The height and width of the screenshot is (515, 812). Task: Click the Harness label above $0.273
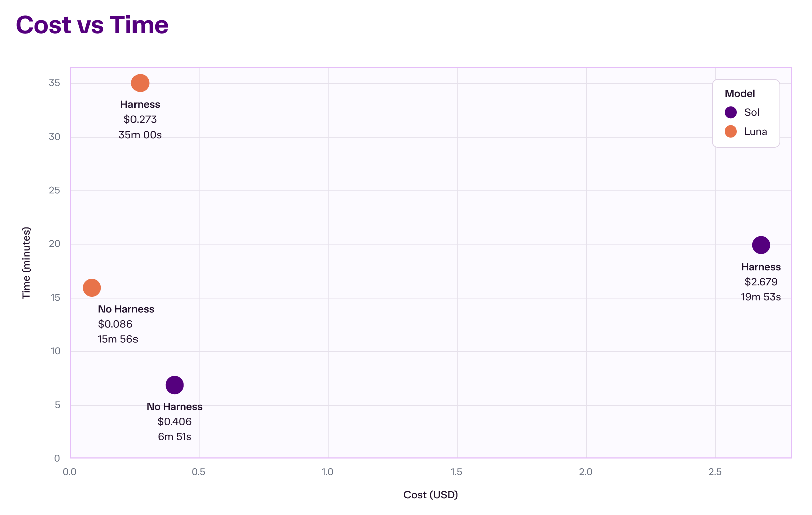tap(140, 104)
